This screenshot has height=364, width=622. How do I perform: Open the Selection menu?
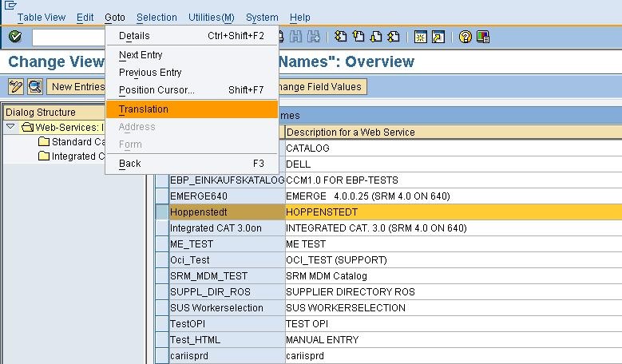pos(156,18)
